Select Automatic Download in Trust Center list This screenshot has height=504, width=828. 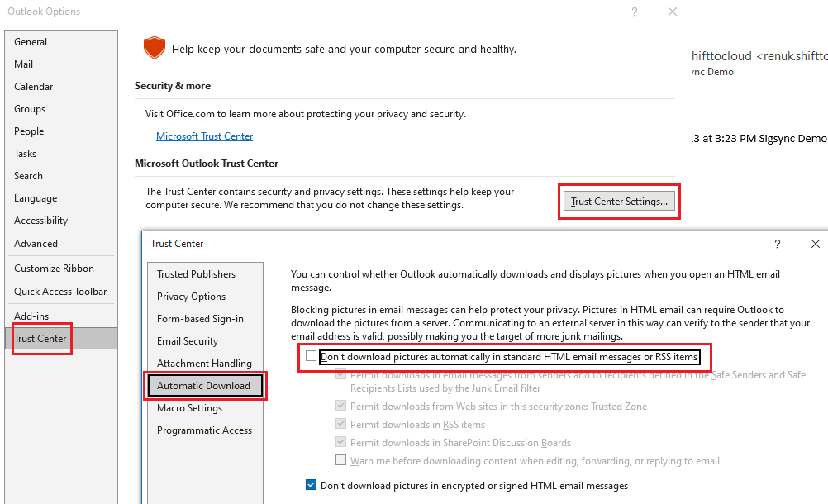[203, 386]
